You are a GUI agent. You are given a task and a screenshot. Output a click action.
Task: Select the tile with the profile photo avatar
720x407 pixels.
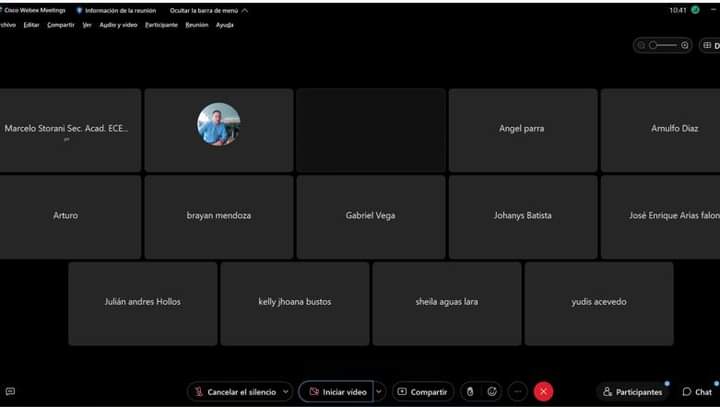point(219,130)
